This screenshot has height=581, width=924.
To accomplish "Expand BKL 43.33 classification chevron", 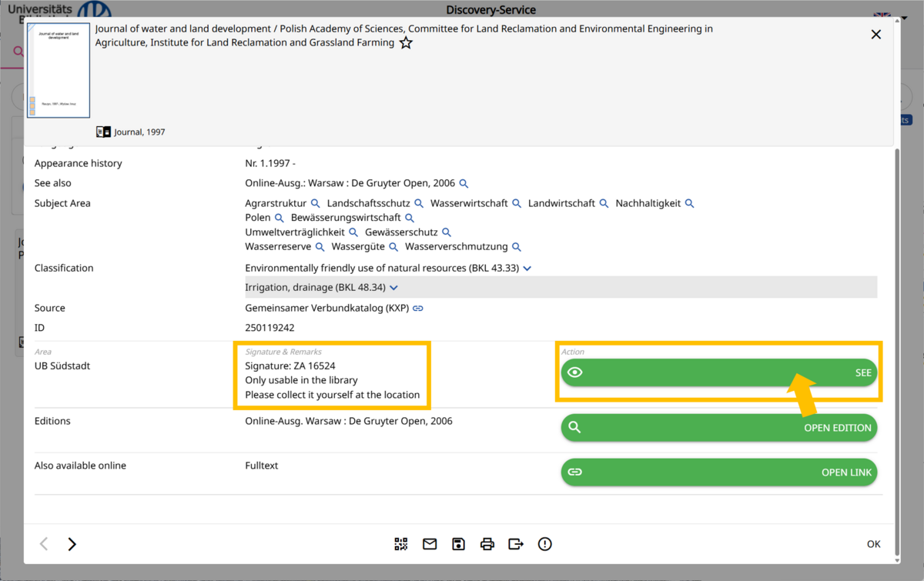I will click(527, 269).
